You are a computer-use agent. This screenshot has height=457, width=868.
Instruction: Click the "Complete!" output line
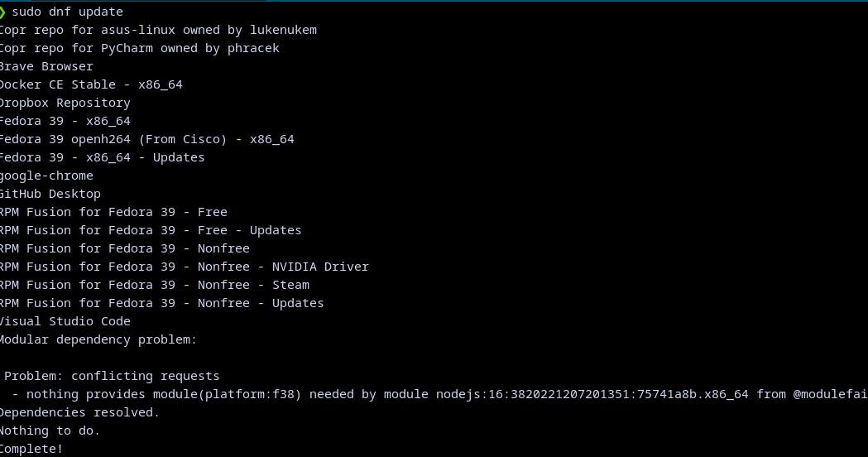pos(31,449)
